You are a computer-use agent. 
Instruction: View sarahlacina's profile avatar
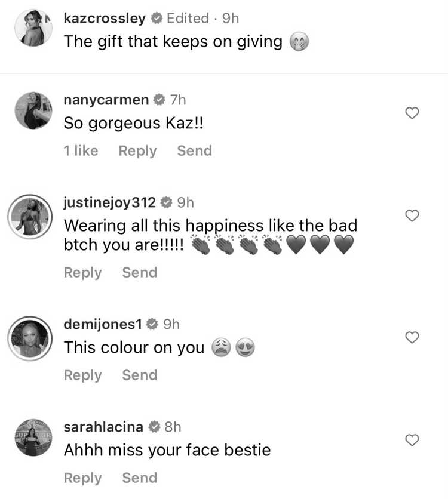pos(33,438)
